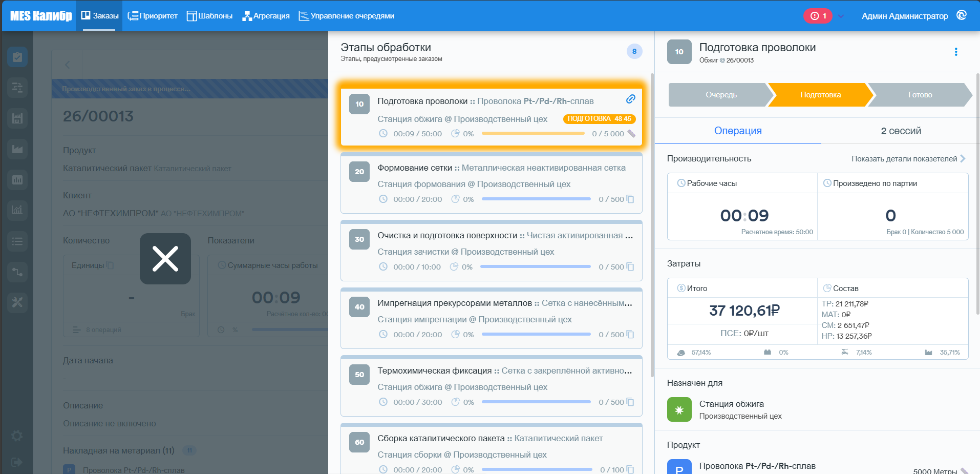Image resolution: width=980 pixels, height=474 pixels.
Task: Select the Готово status step
Action: click(920, 95)
